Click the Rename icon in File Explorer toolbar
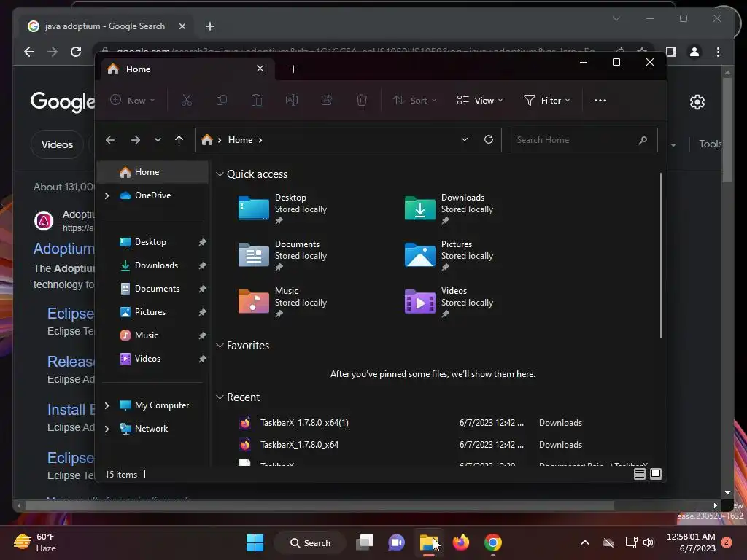 292,100
